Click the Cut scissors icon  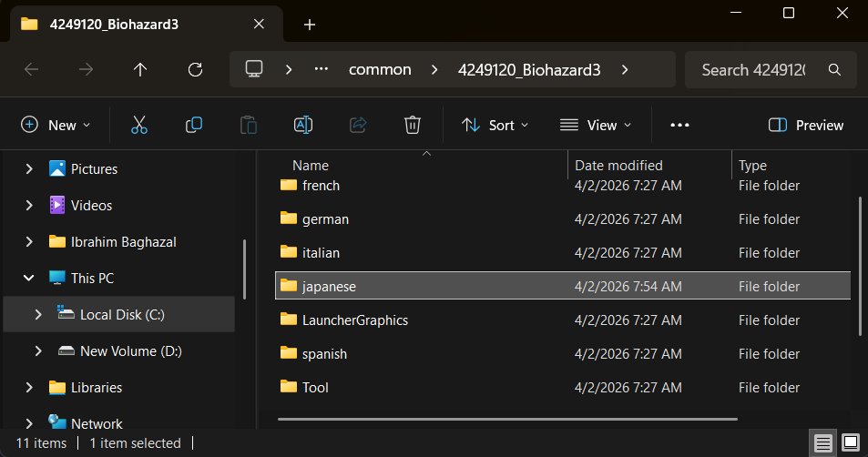tap(139, 125)
